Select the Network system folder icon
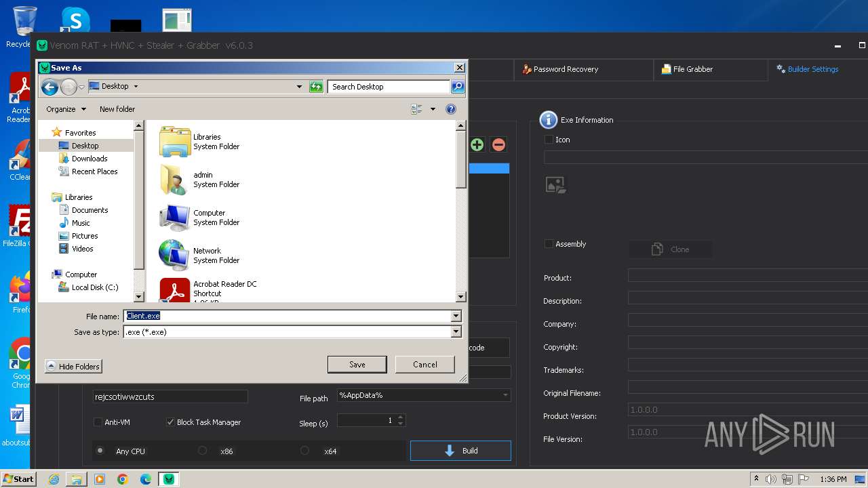Screen dimensions: 868x488 click(175, 256)
